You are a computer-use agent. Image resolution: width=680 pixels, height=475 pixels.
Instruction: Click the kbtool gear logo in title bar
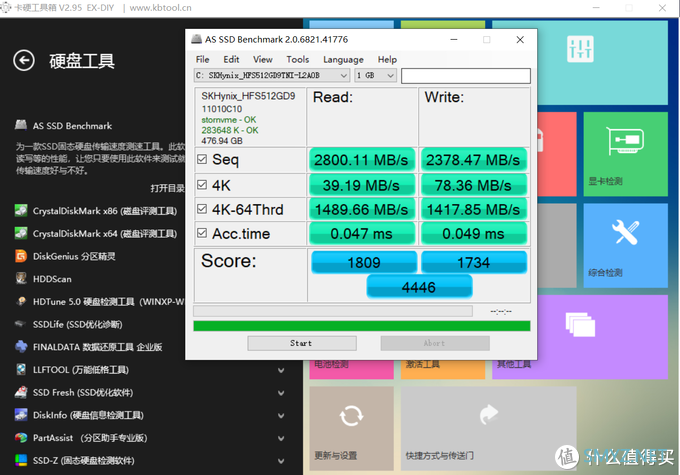click(x=6, y=7)
